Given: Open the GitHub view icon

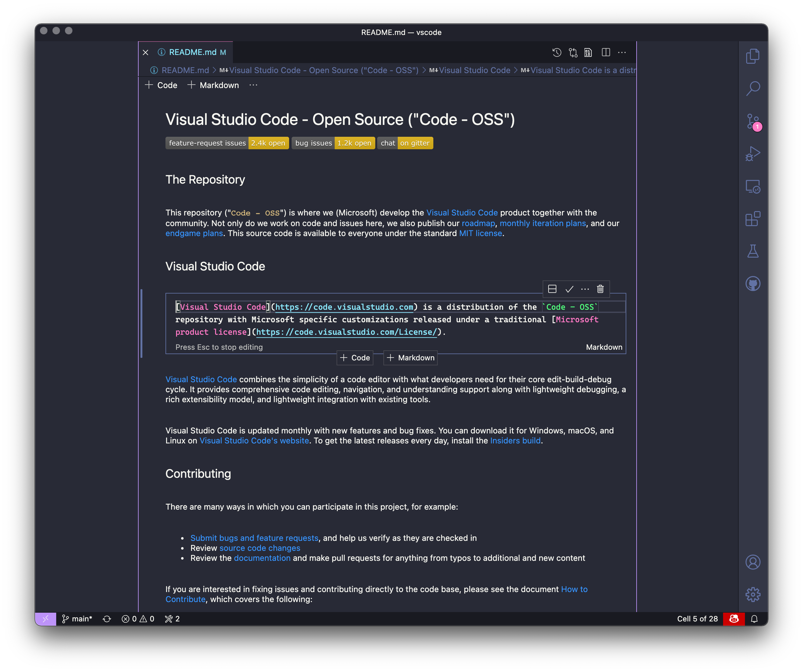Looking at the screenshot, I should (752, 284).
